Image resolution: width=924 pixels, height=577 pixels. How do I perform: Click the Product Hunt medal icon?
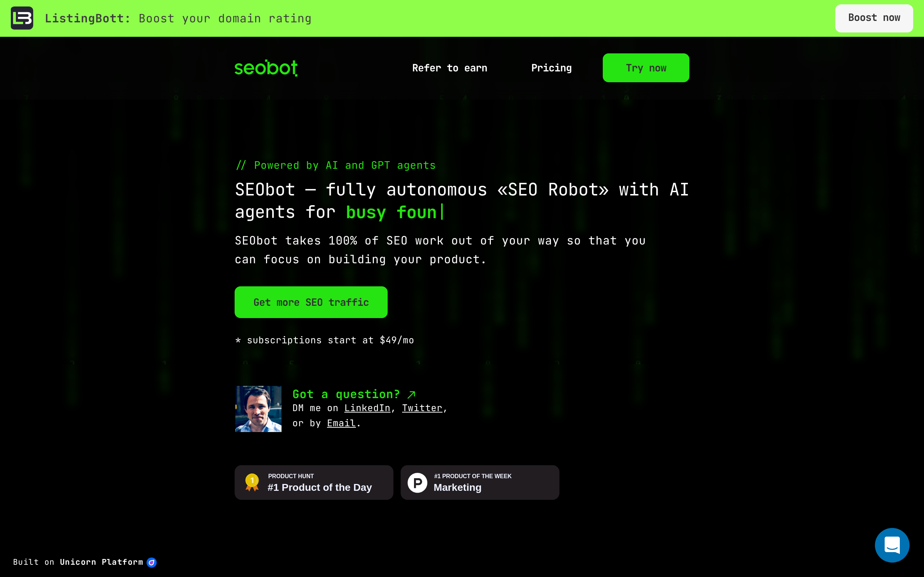(252, 483)
